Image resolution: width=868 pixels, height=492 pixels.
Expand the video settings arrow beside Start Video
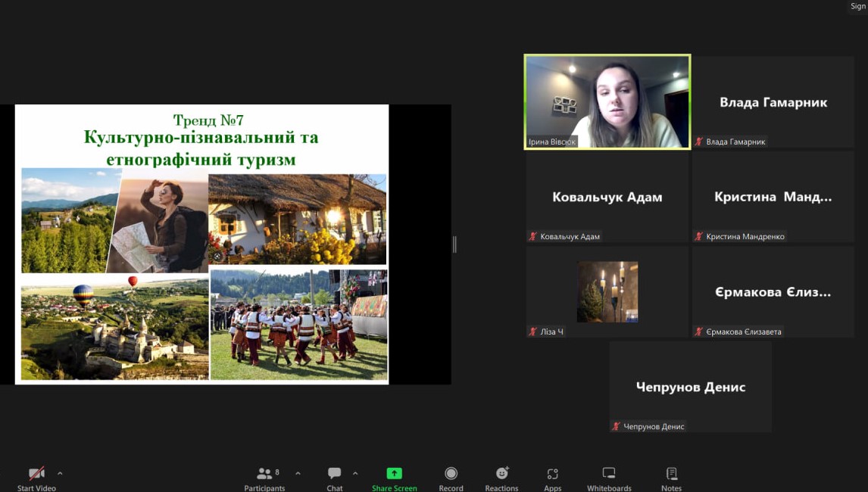[x=60, y=474]
